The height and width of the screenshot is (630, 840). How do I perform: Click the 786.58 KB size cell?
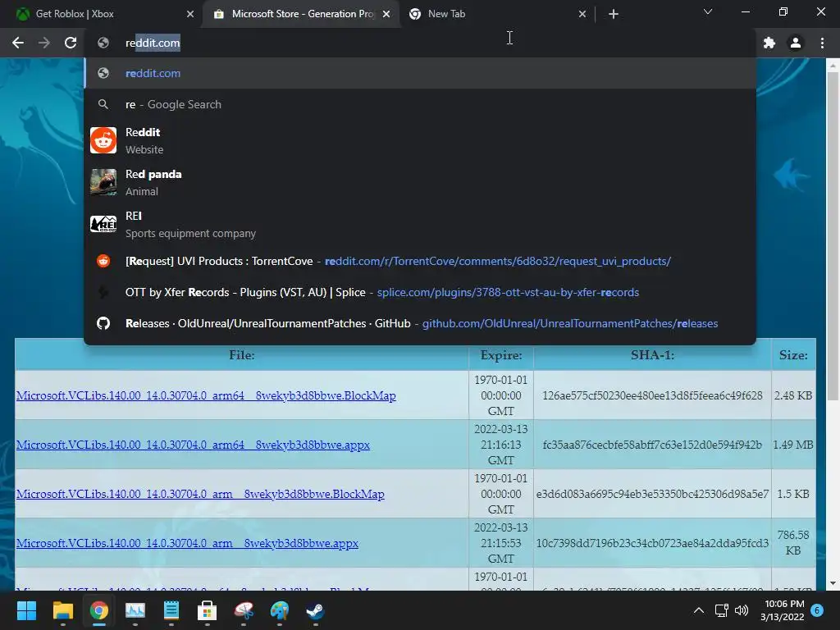point(793,543)
